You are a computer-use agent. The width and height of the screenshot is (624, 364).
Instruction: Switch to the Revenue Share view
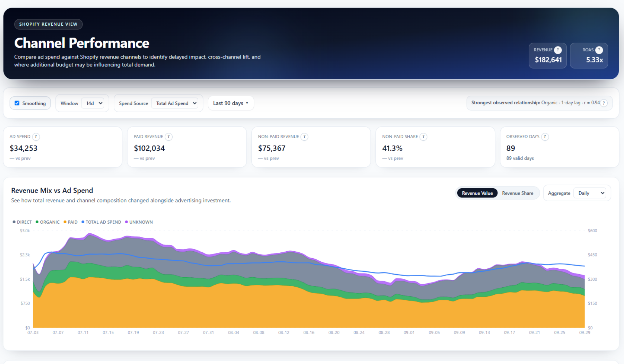518,193
